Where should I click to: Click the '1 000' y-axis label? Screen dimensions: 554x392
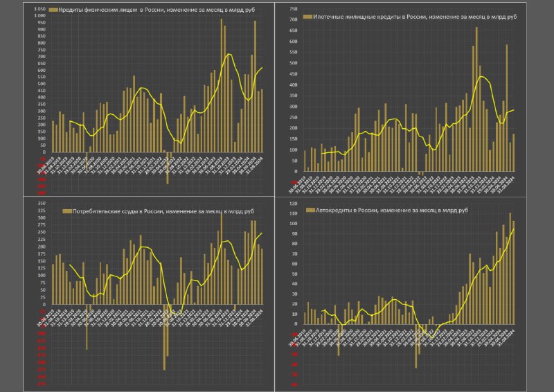40,15
